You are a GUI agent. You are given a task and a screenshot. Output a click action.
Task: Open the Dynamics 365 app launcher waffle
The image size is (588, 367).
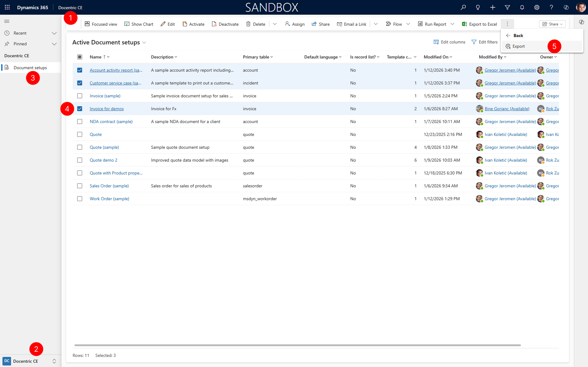pyautogui.click(x=7, y=7)
